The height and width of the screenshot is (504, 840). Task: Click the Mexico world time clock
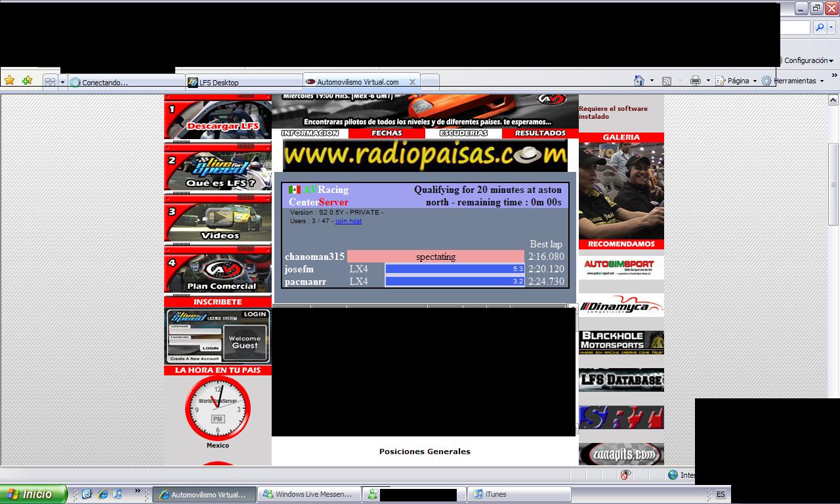(x=218, y=408)
